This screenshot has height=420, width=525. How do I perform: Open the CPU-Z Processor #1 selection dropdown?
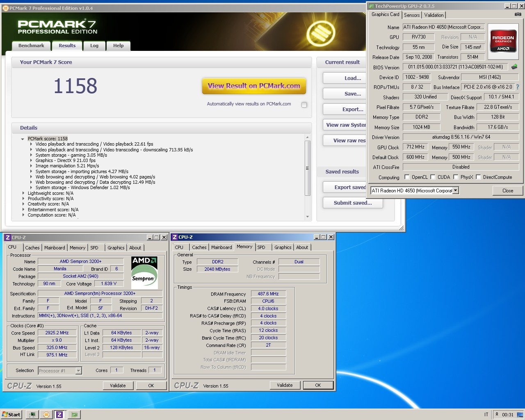[78, 371]
